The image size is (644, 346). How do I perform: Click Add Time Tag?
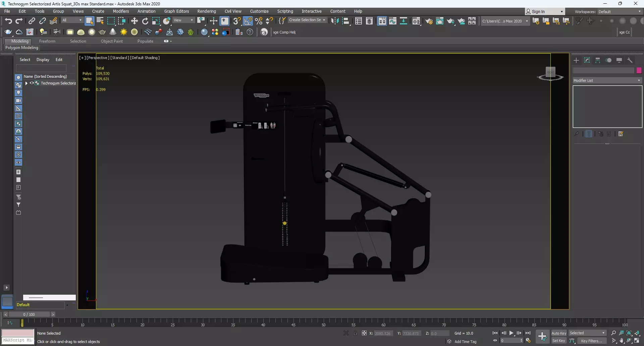[465, 342]
